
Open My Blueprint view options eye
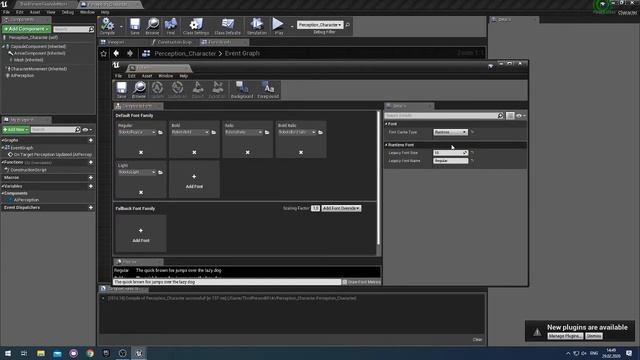tap(87, 130)
